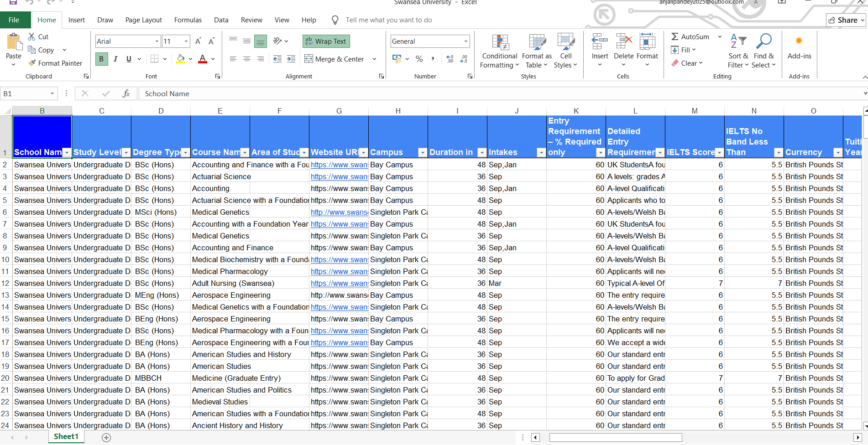Viewport: 868px width, 445px height.
Task: Switch to the Data tab
Action: [x=221, y=20]
